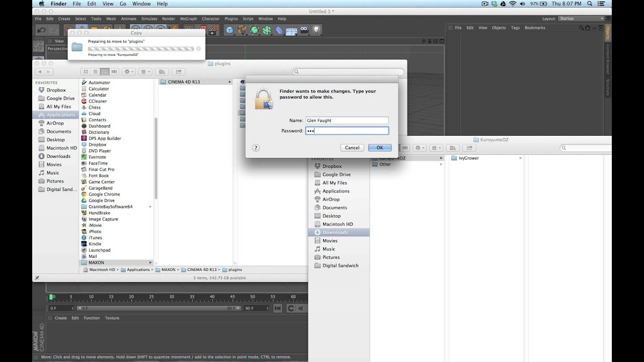Click the Cinema 4D undo arrow
Image resolution: width=644 pixels, height=362 pixels.
41,30
